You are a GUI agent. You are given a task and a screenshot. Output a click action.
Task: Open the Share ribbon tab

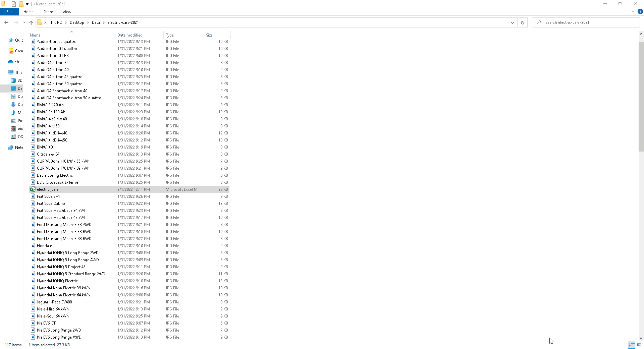[x=48, y=12]
